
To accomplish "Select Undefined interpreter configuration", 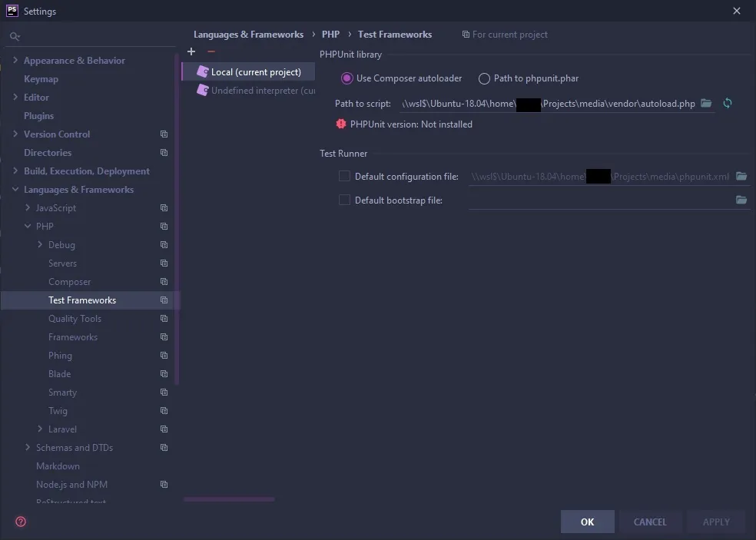I will [x=249, y=90].
